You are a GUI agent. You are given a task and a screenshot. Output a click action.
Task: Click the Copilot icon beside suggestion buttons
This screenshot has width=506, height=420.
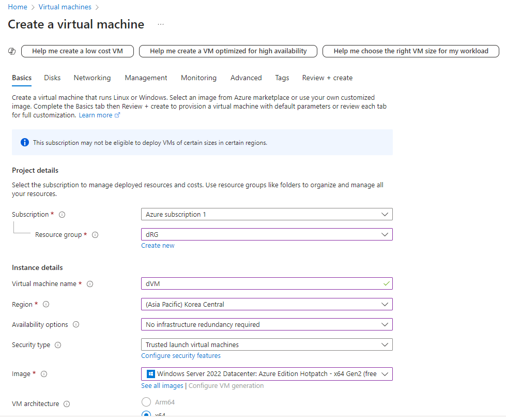point(12,51)
